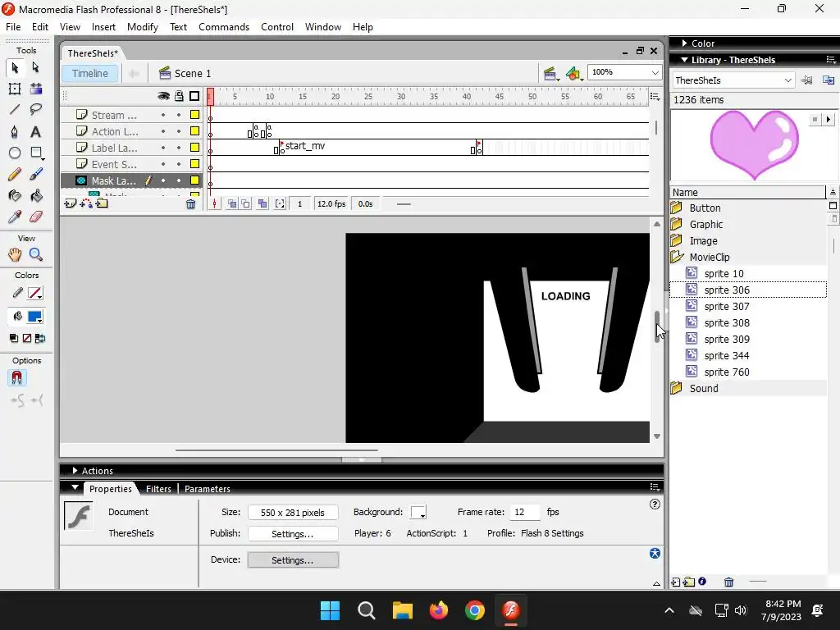Pick the Lasso tool
Image resolution: width=840 pixels, height=630 pixels.
[36, 110]
